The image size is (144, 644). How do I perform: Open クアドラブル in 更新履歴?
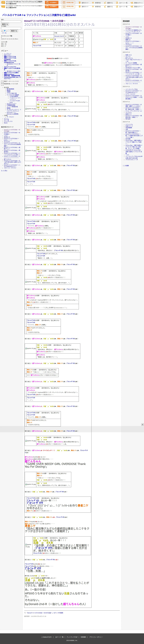click(x=129, y=124)
